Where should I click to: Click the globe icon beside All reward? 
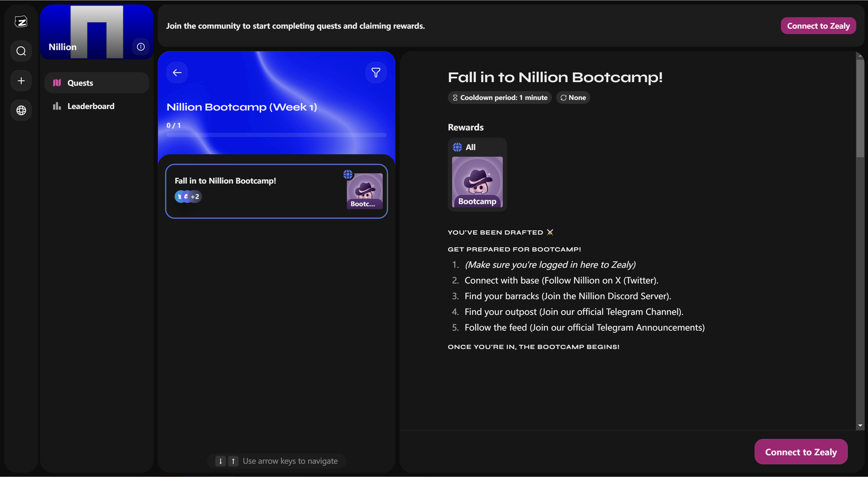point(457,147)
